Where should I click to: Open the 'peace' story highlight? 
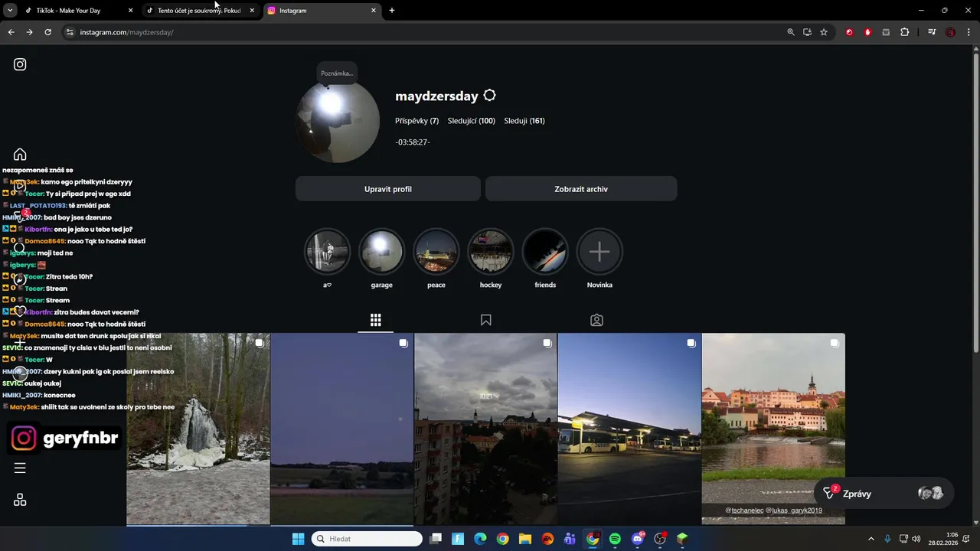click(x=436, y=252)
